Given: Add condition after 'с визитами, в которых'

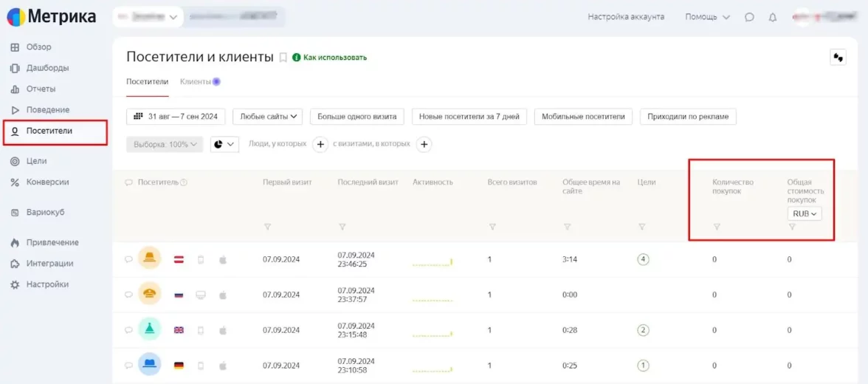Looking at the screenshot, I should click(424, 145).
